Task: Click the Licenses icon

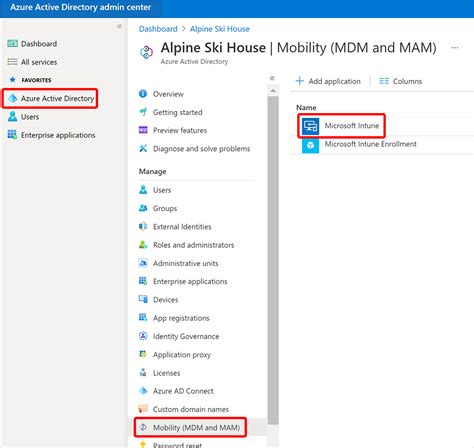Action: pos(143,372)
